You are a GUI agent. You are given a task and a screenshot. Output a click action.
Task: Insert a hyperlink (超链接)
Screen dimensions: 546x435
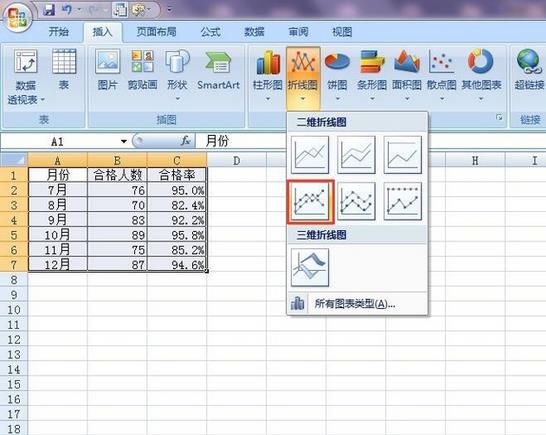pos(529,70)
